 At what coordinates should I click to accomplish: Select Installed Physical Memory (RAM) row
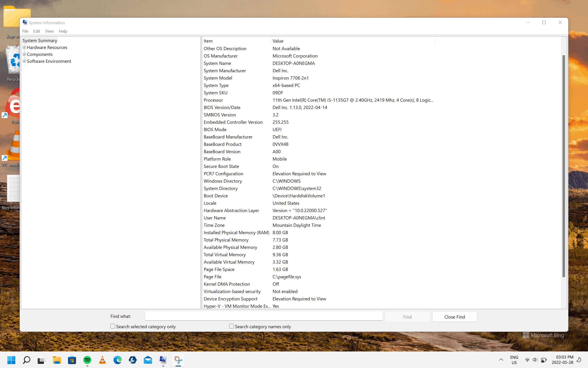[x=319, y=233]
